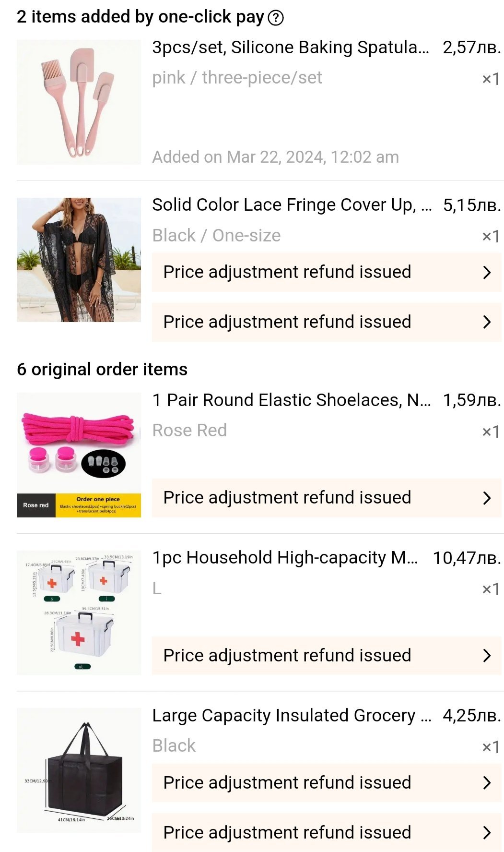Expand the shoelaces refund chevron arrow

pyautogui.click(x=487, y=498)
